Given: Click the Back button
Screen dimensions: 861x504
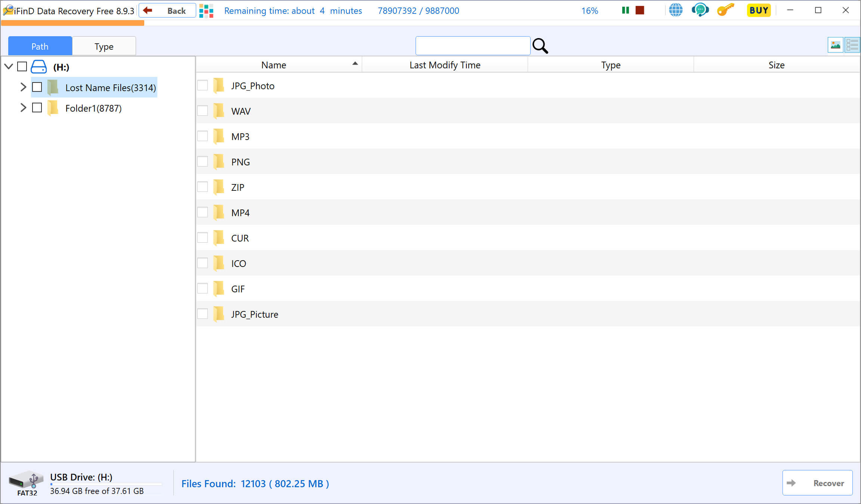Looking at the screenshot, I should tap(167, 10).
